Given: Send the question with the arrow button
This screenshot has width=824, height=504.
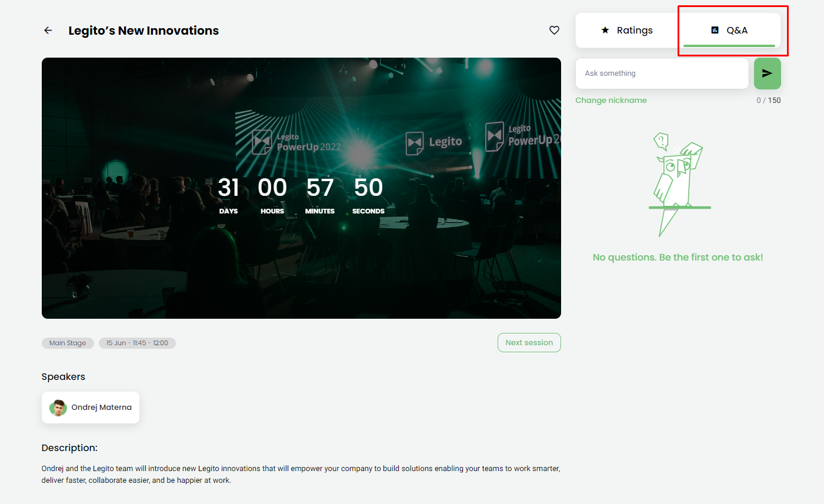Looking at the screenshot, I should click(767, 74).
